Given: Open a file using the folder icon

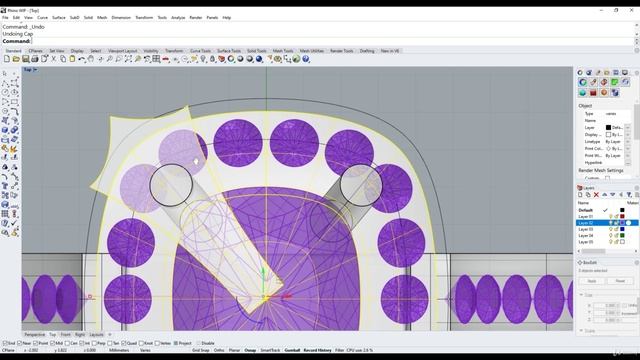Looking at the screenshot, I should click(16, 59).
